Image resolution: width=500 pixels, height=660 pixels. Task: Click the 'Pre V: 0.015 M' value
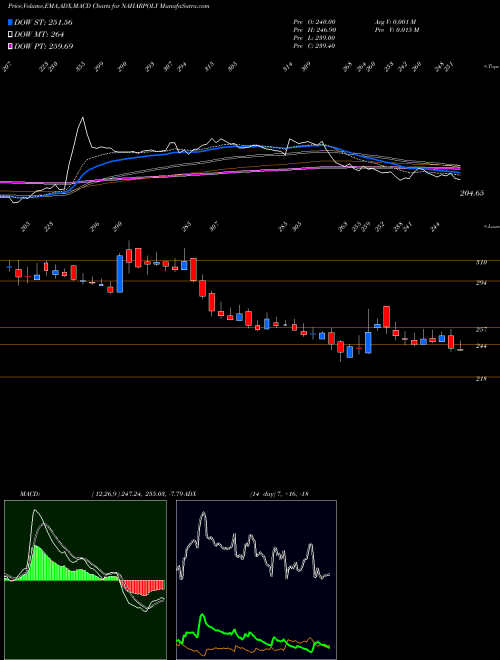396,30
